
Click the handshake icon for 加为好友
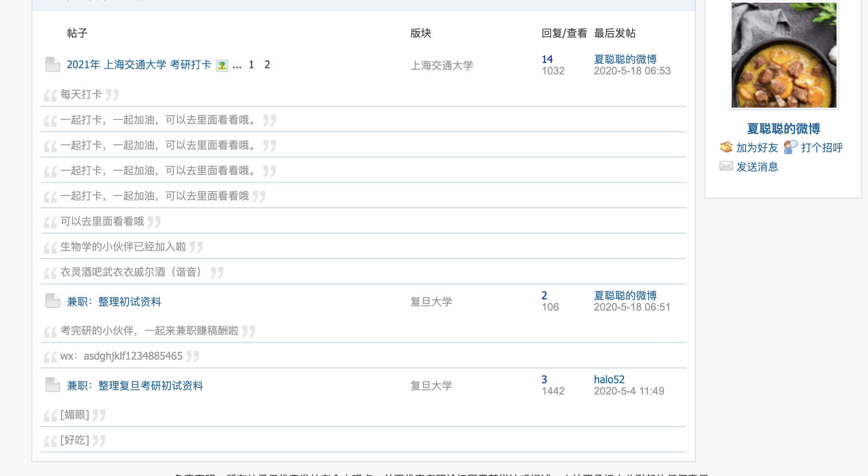click(726, 147)
